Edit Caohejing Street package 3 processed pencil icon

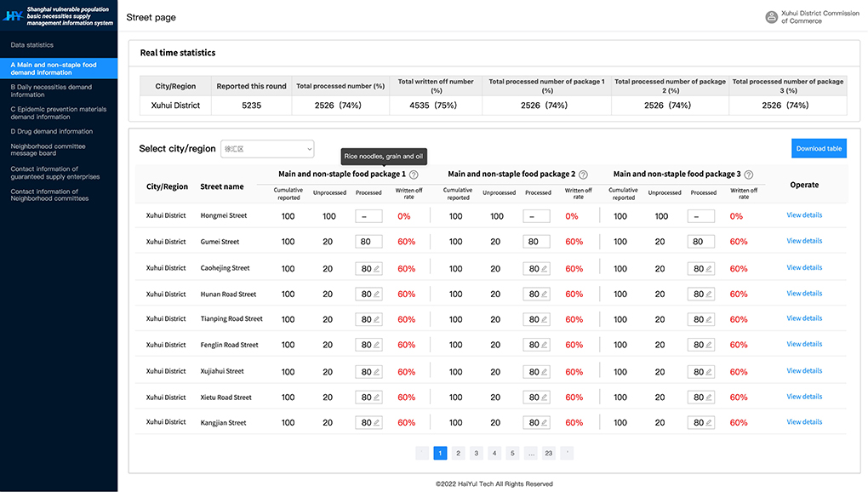[709, 269]
